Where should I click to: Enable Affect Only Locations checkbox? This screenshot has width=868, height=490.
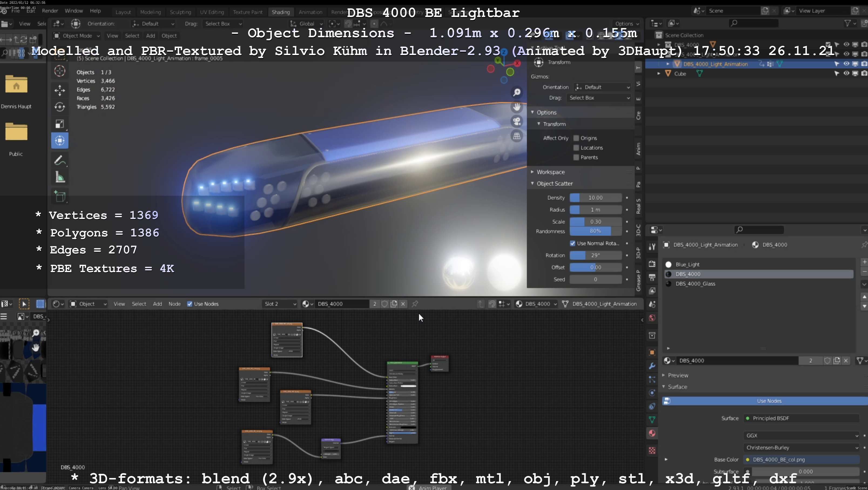coord(576,148)
